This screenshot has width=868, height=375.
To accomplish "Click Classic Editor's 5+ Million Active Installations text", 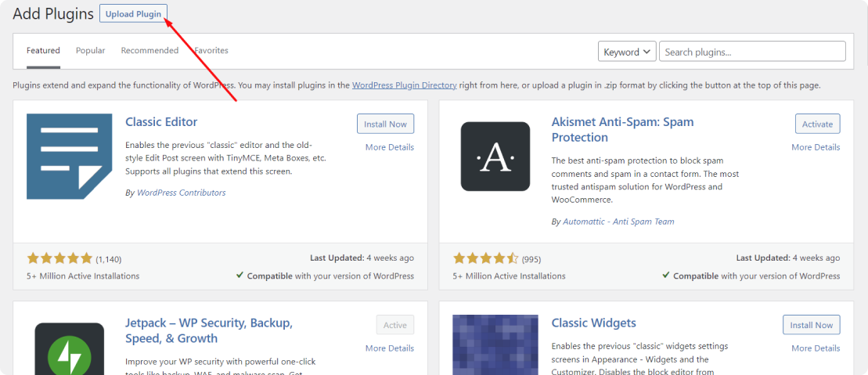I will 83,276.
